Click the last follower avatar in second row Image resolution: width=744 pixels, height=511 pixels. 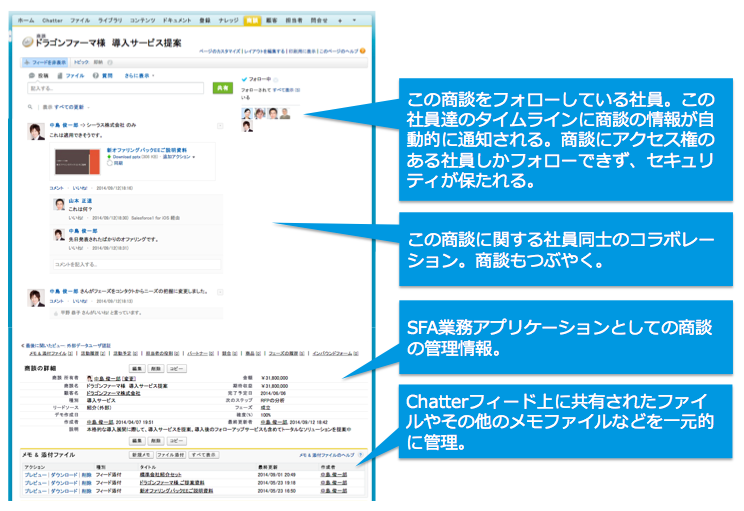click(247, 126)
